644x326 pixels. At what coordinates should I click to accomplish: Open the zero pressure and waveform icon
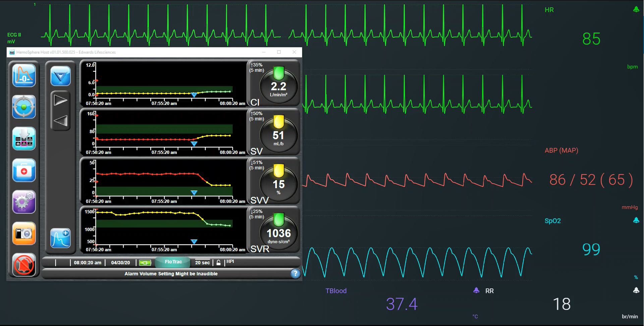coord(24,75)
